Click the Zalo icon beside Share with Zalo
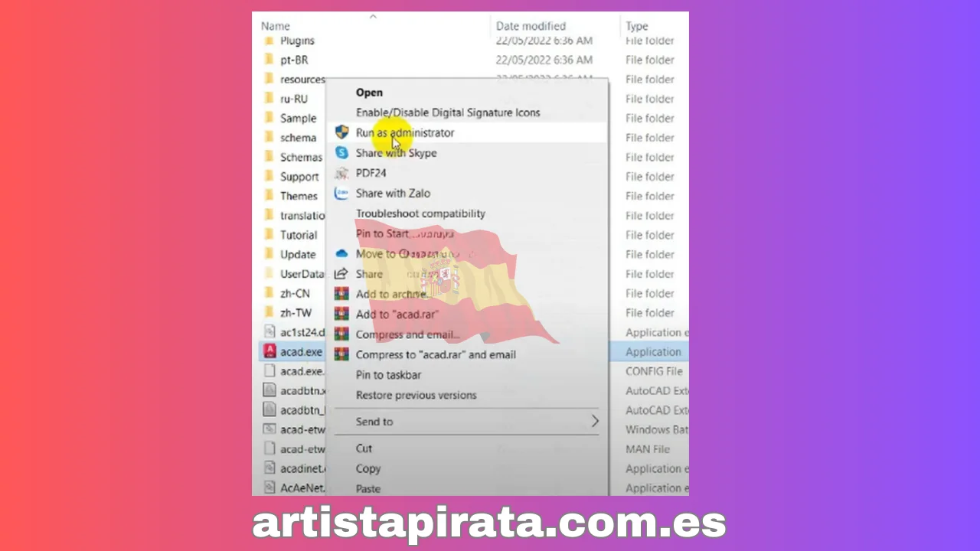 pyautogui.click(x=341, y=193)
